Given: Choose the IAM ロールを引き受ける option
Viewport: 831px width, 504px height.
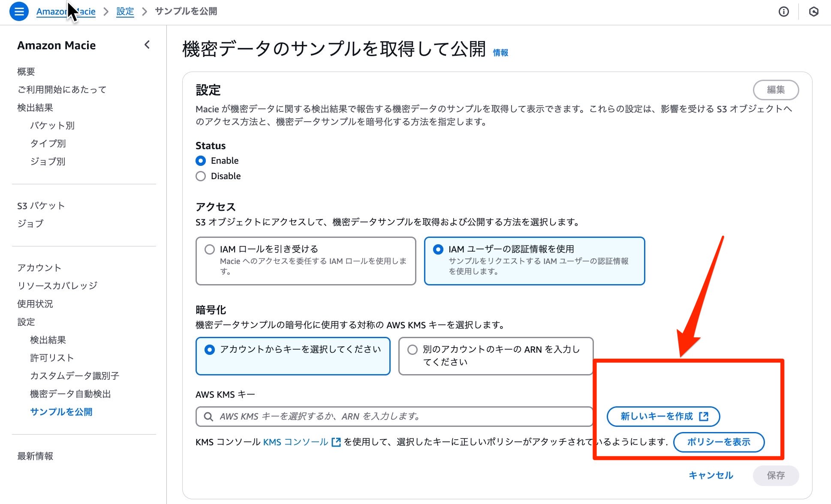Looking at the screenshot, I should pyautogui.click(x=306, y=261).
